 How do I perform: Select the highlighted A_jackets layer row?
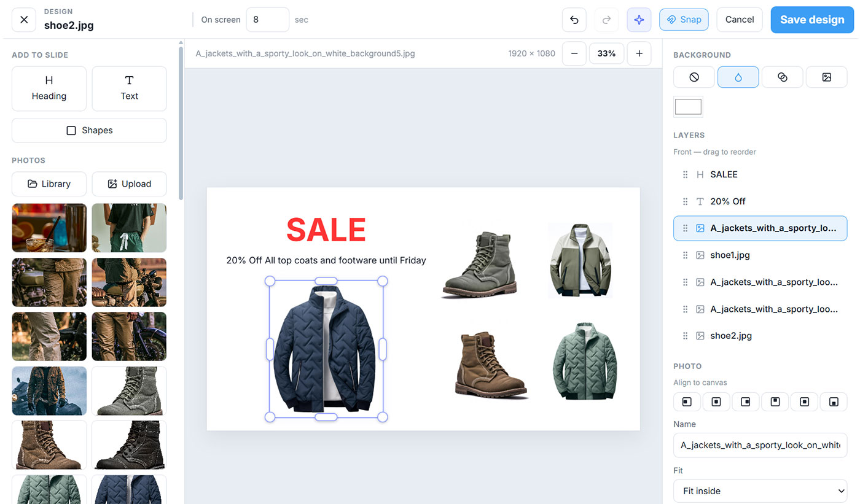[760, 228]
